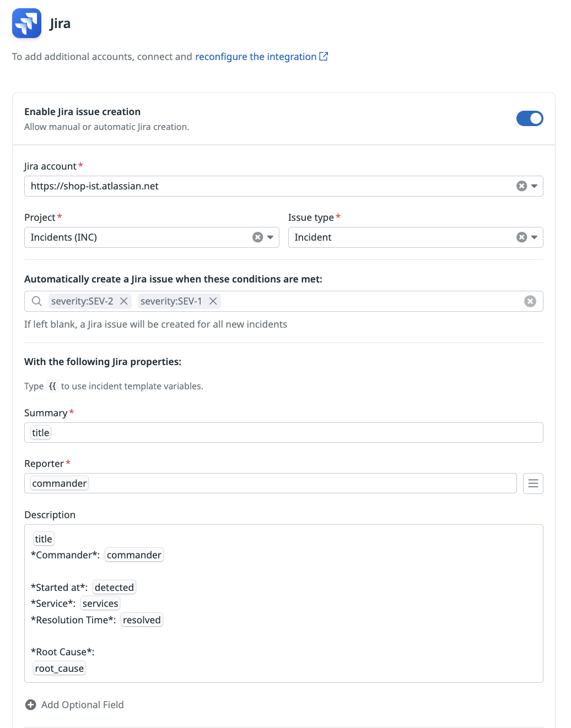Expand the Issue type dropdown arrow

click(x=534, y=237)
